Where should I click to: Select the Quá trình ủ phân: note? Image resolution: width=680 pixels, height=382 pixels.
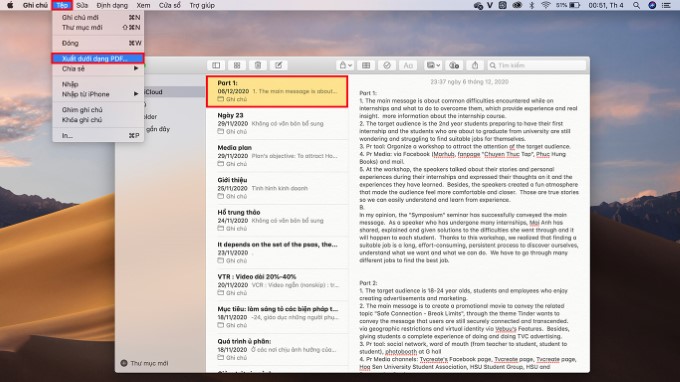point(277,349)
